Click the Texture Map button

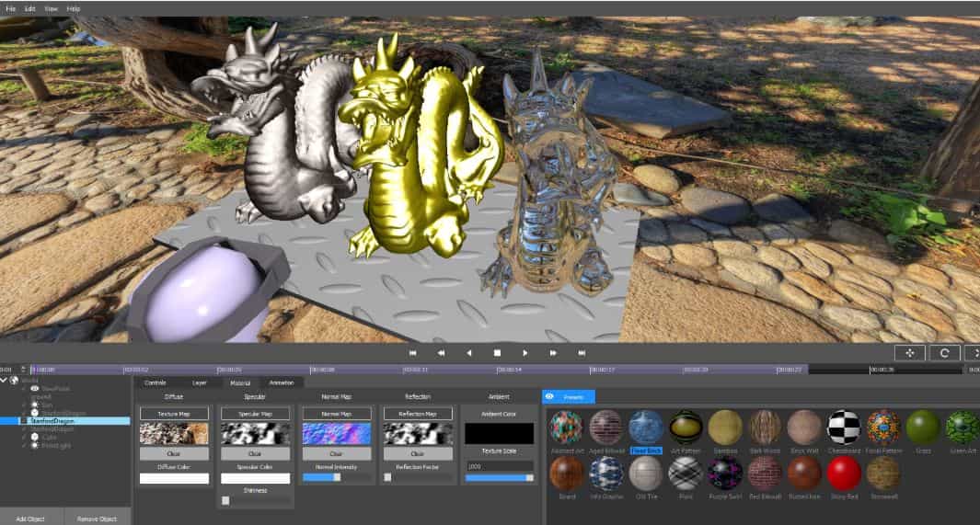pyautogui.click(x=174, y=414)
